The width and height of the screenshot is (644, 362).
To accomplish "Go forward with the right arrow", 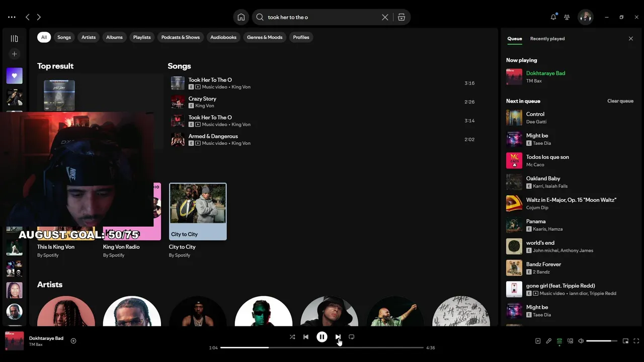I will click(39, 17).
